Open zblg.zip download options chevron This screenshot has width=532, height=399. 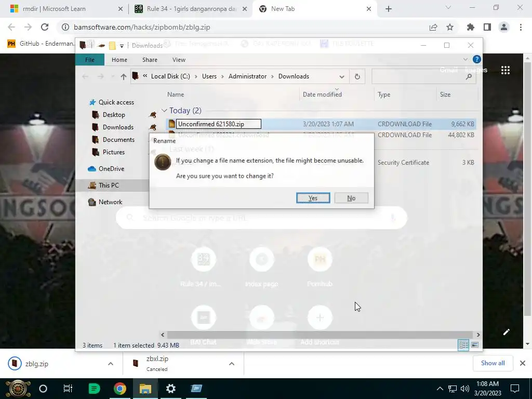tap(110, 364)
